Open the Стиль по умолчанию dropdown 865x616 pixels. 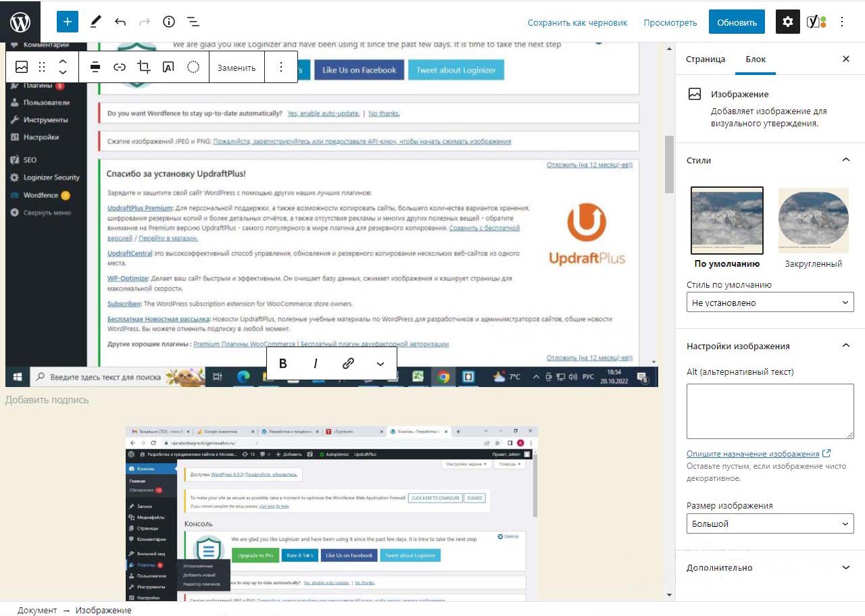click(x=770, y=303)
